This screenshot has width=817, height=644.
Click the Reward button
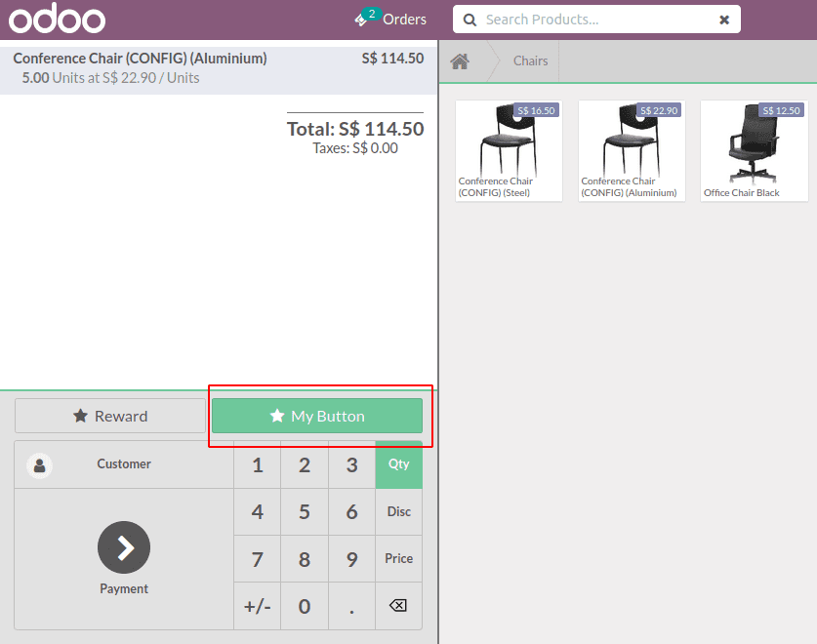(110, 416)
